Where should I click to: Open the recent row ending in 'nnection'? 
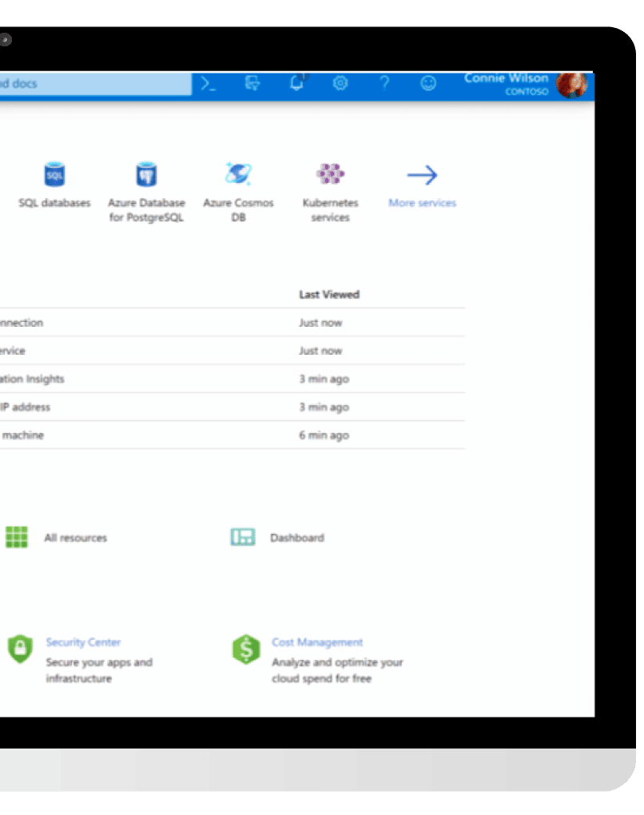tap(233, 323)
